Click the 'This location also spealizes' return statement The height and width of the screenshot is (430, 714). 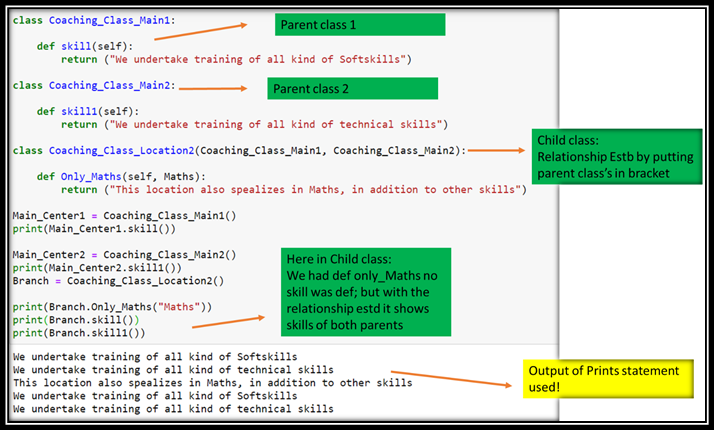click(294, 189)
